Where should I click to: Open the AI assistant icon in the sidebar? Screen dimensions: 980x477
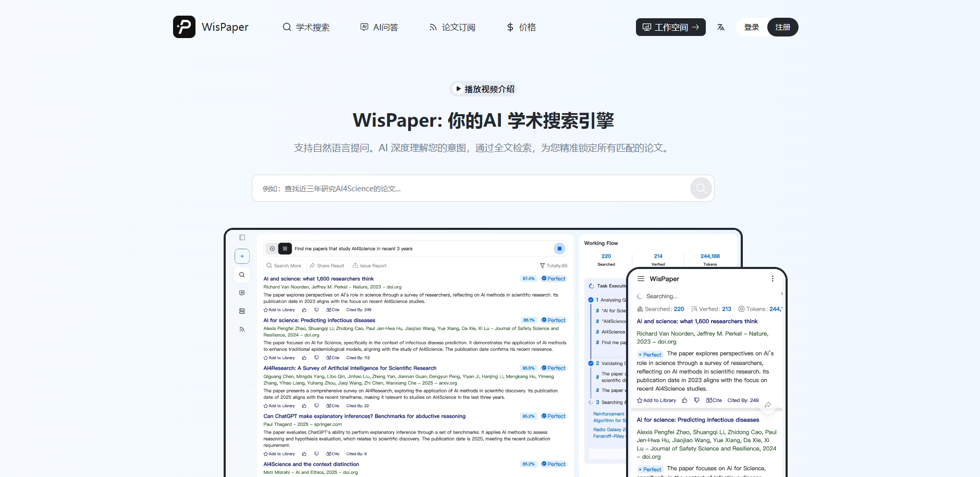click(242, 292)
